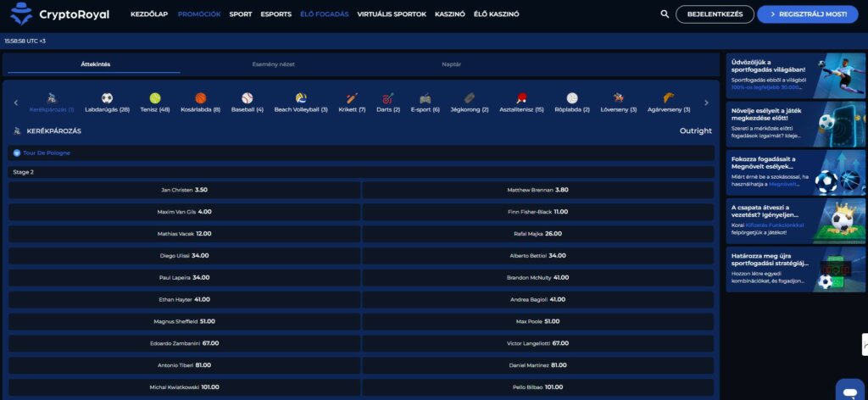Bet on Alberto Bettiol at 34.00
The image size is (868, 400).
(538, 256)
